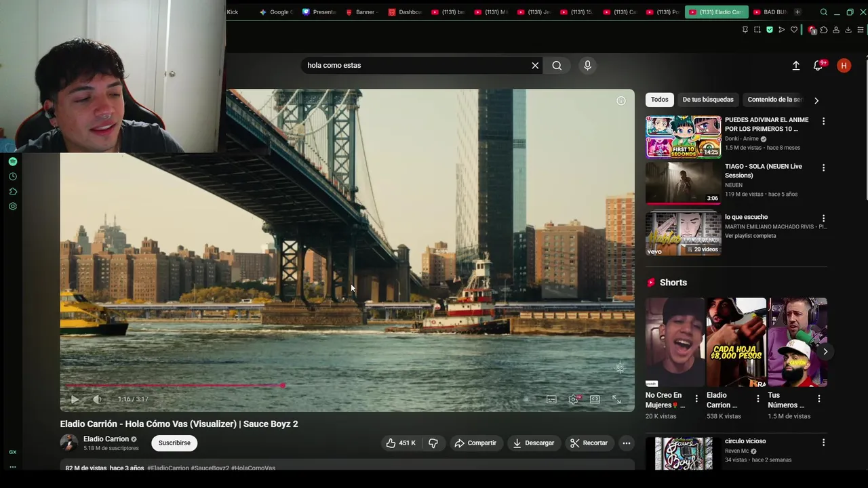Screen dimensions: 868x488
Task: Open more actions three-dot menu under video
Action: tap(627, 443)
